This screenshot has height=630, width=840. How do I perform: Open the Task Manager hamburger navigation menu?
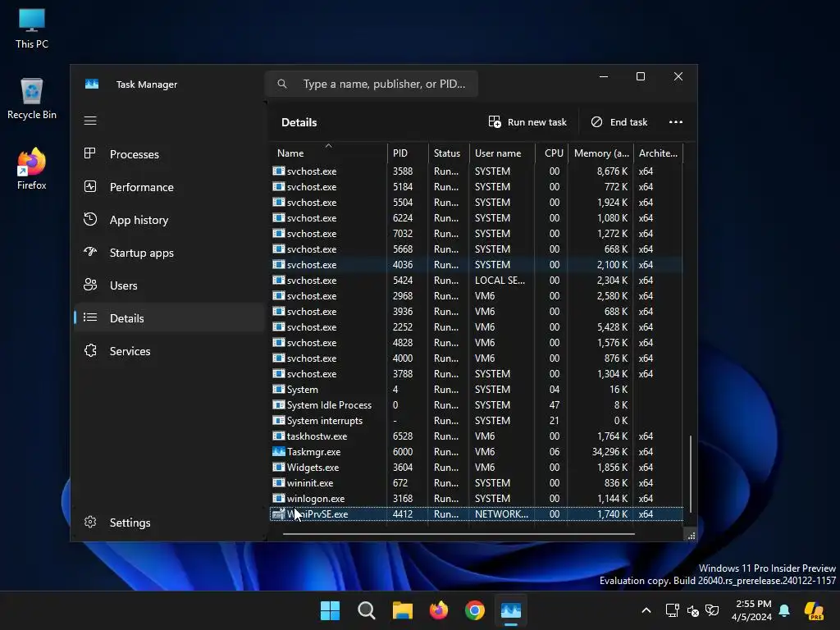pos(90,121)
